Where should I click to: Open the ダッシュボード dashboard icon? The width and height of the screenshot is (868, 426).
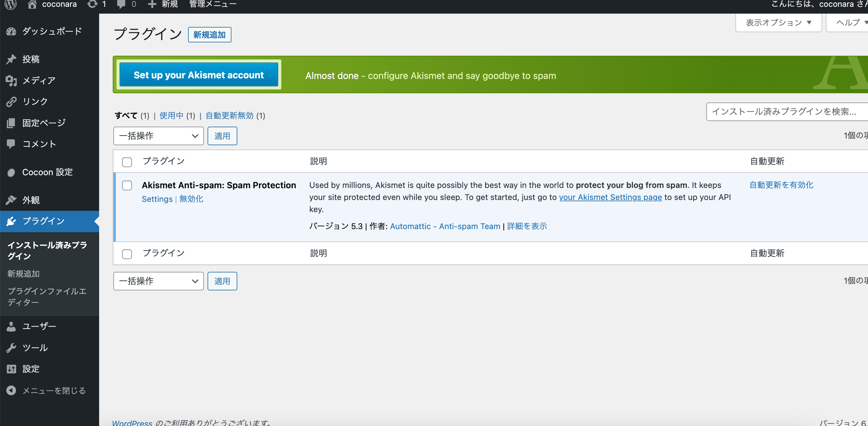(11, 32)
